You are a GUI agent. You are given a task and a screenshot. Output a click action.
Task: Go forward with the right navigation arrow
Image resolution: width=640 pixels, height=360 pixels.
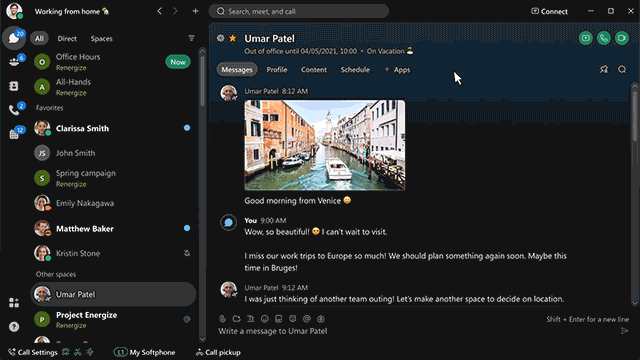click(175, 11)
